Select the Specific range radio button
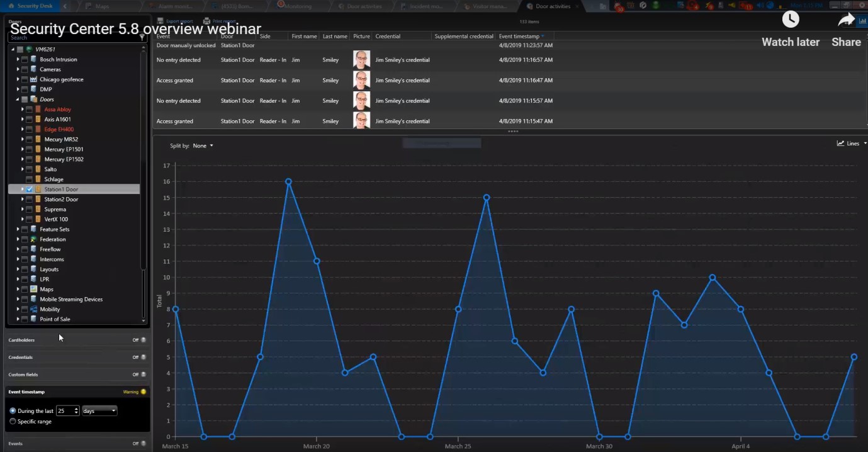The height and width of the screenshot is (452, 868). pos(13,422)
